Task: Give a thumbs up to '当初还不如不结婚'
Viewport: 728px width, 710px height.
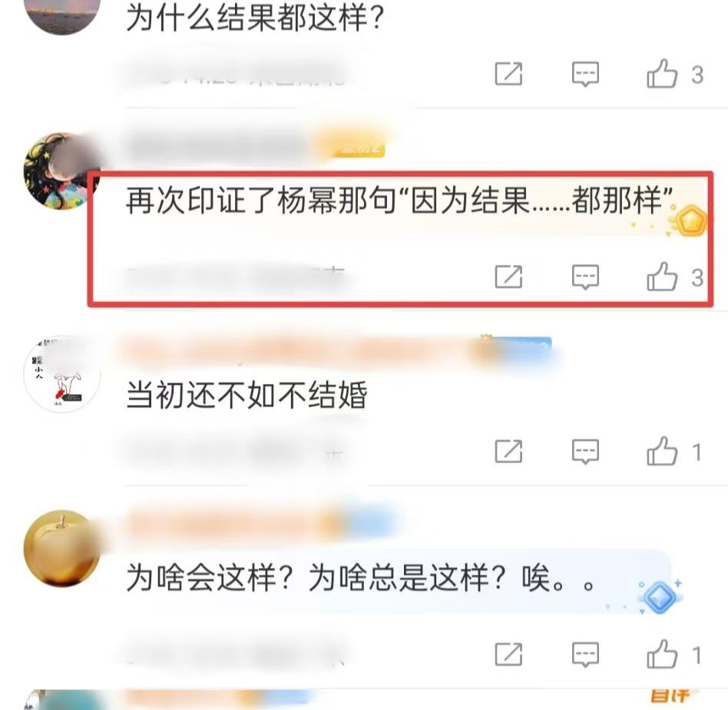Action: pyautogui.click(x=662, y=451)
